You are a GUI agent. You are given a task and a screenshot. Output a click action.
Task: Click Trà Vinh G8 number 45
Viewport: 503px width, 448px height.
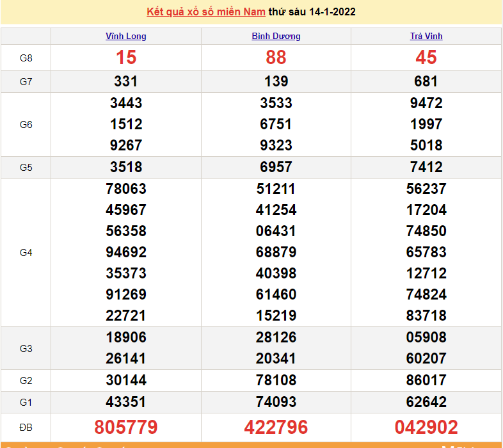[426, 58]
